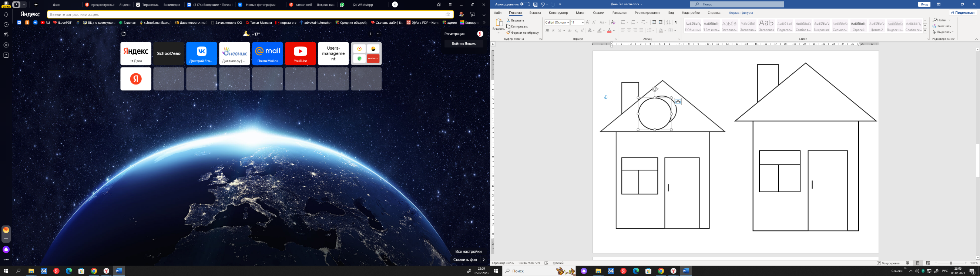The image size is (980, 276).
Task: Open YouTube tile in Yandex tableau
Action: [300, 53]
